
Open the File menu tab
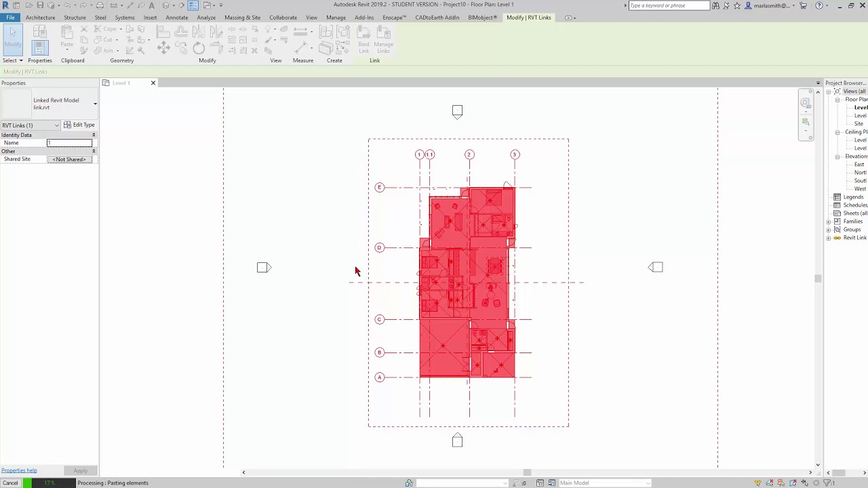[x=10, y=18]
